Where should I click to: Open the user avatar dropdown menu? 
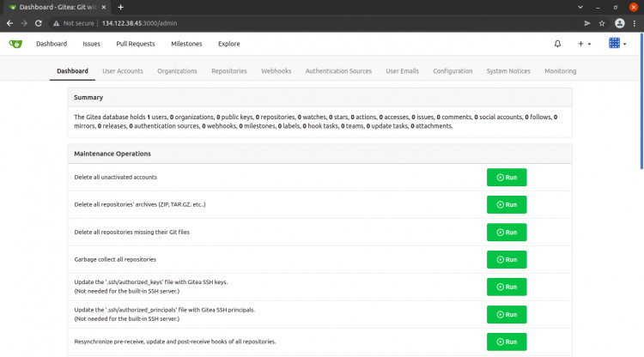coord(617,43)
